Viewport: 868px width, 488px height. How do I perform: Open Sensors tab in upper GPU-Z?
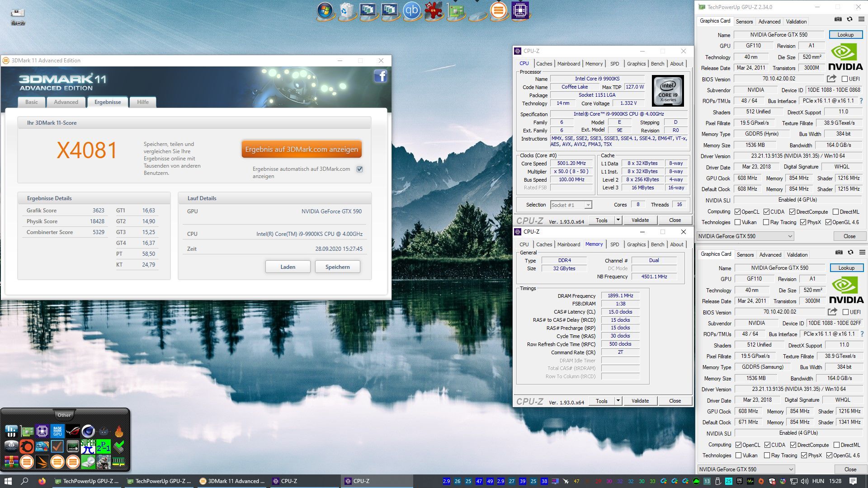pyautogui.click(x=744, y=21)
